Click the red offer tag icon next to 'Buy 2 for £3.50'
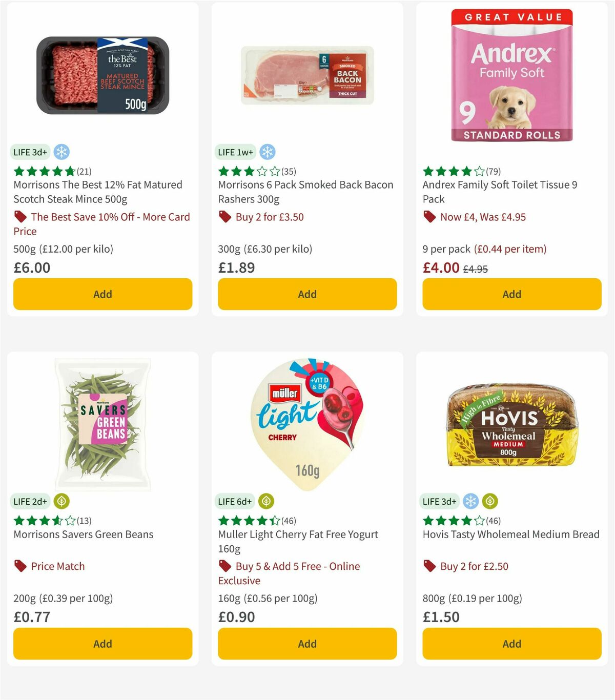 pyautogui.click(x=223, y=217)
